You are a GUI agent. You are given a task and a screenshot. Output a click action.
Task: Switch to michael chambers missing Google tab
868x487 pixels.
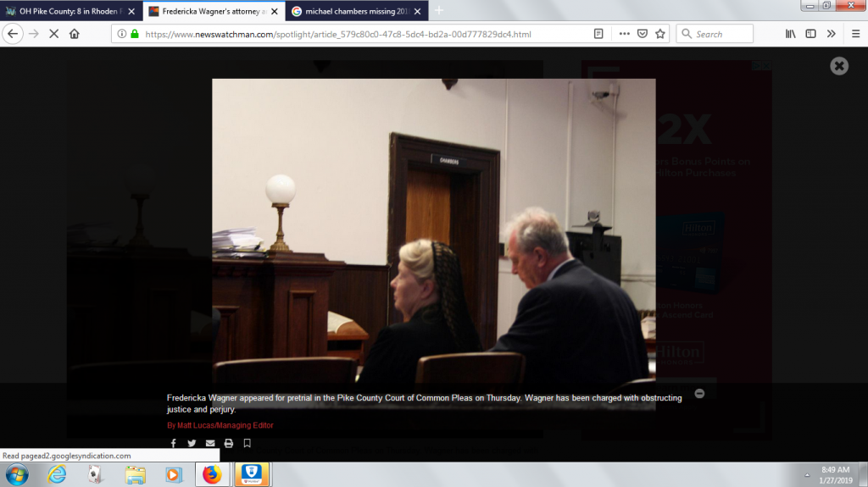click(x=350, y=11)
